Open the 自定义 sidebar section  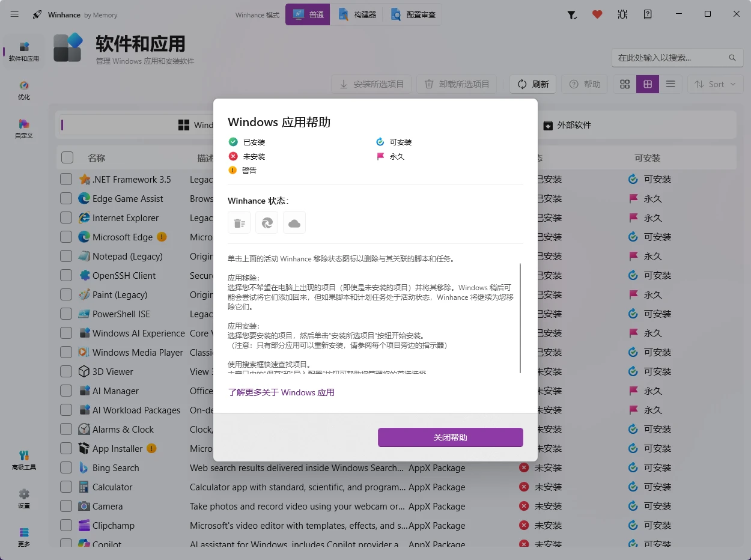(24, 129)
